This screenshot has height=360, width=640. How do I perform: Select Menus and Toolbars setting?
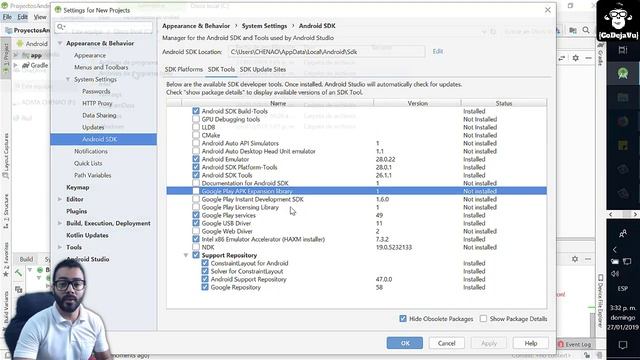pos(101,67)
